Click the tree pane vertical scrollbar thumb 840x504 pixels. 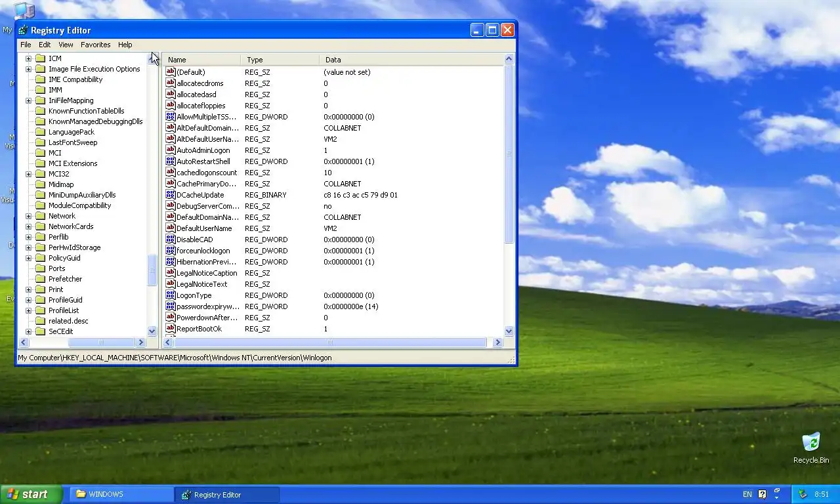click(x=152, y=270)
